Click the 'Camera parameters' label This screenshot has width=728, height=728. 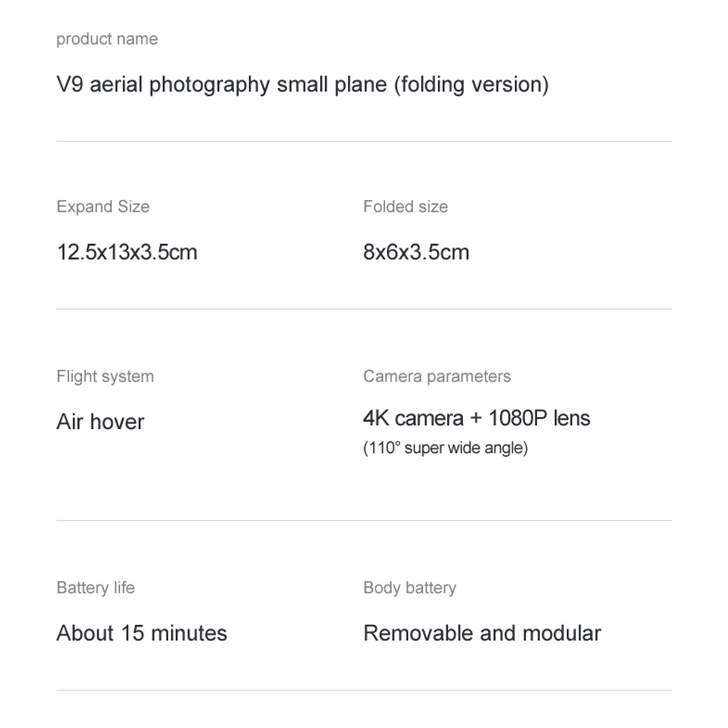click(x=437, y=376)
